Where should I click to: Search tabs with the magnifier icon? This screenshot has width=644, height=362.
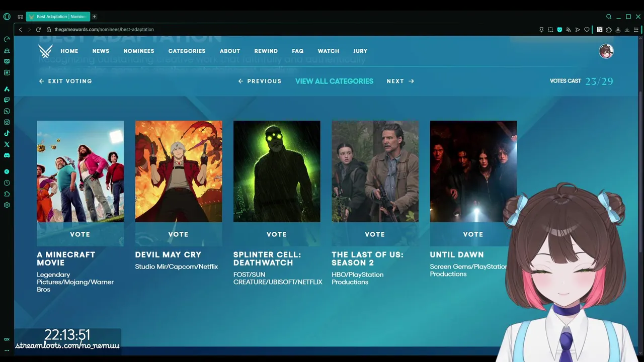[609, 17]
